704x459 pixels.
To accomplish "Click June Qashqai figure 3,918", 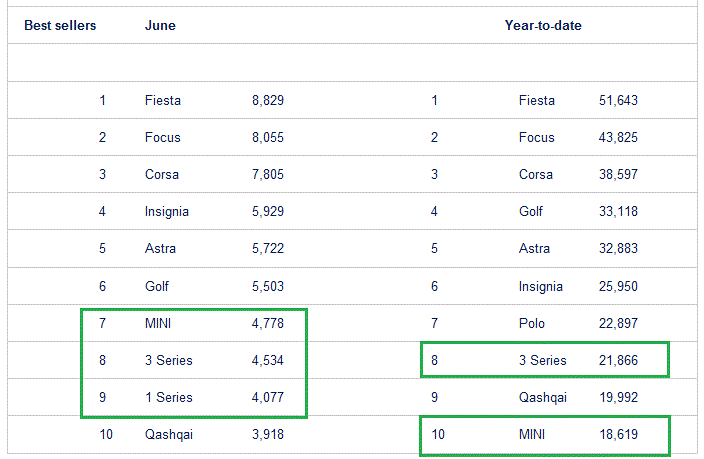I will [x=268, y=435].
